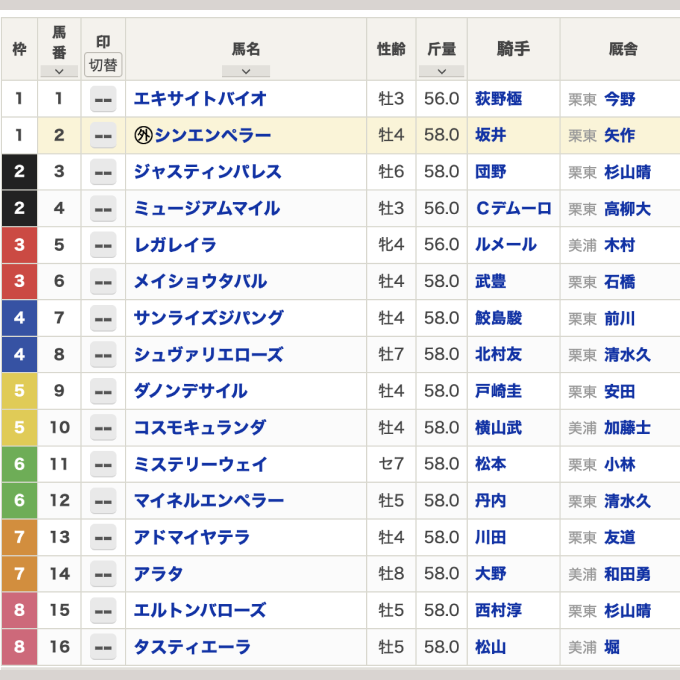The height and width of the screenshot is (680, 680).
Task: Click the red frame 3 cell for レガレイラ
Action: click(x=19, y=245)
